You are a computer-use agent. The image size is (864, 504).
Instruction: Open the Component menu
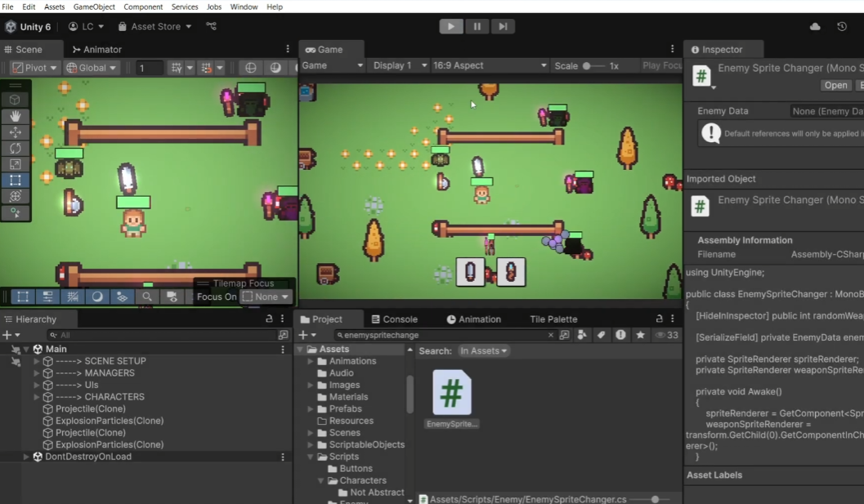click(x=143, y=7)
